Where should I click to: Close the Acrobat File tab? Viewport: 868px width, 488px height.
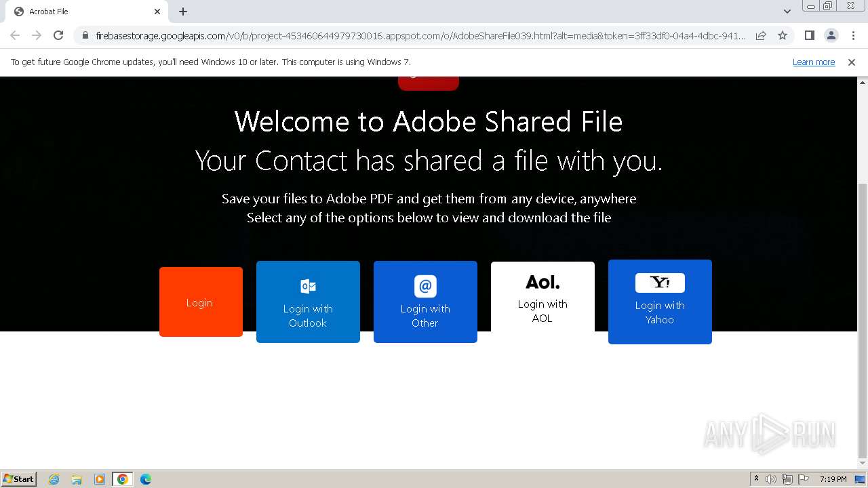point(157,12)
